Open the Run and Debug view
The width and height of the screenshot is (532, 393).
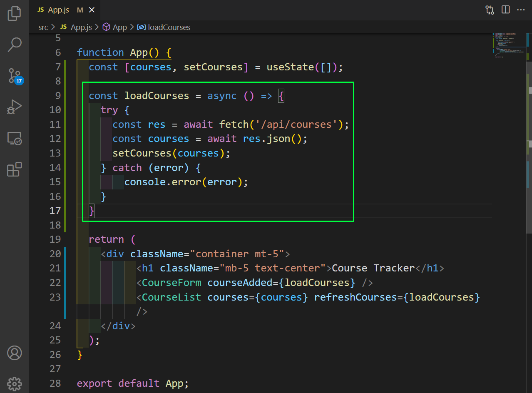14,107
